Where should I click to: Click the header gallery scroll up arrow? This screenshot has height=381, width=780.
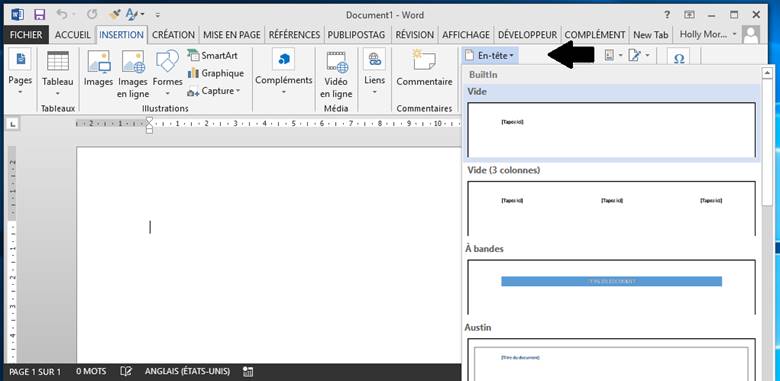767,73
